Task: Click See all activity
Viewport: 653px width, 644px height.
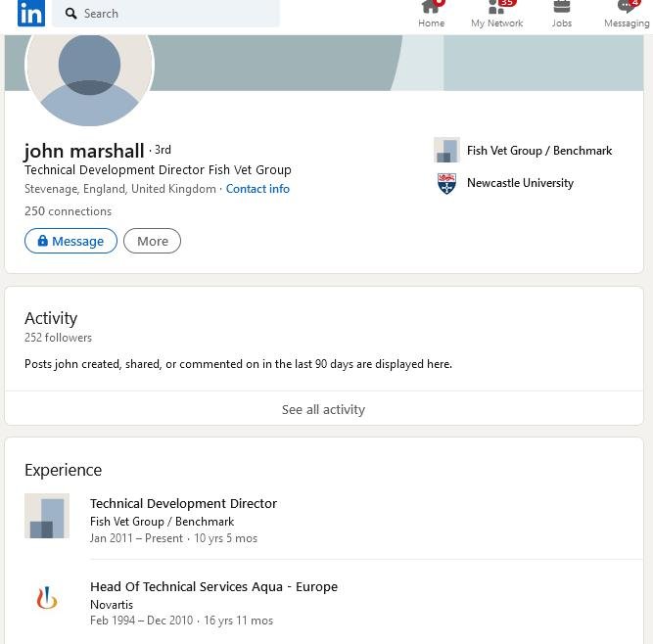Action: pyautogui.click(x=324, y=409)
